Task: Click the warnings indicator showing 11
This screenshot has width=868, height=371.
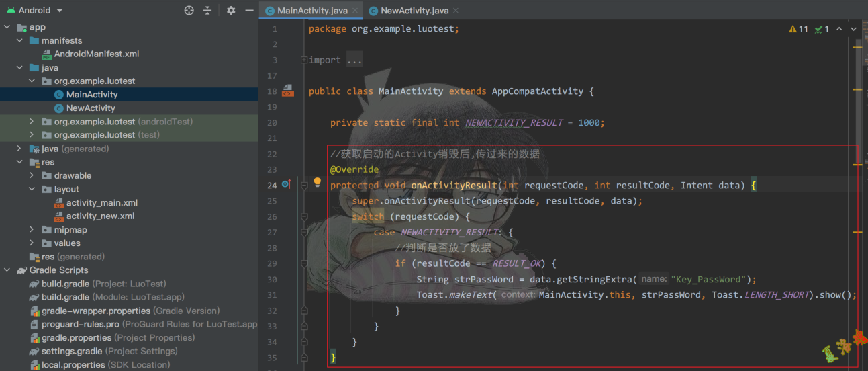Action: (x=799, y=29)
